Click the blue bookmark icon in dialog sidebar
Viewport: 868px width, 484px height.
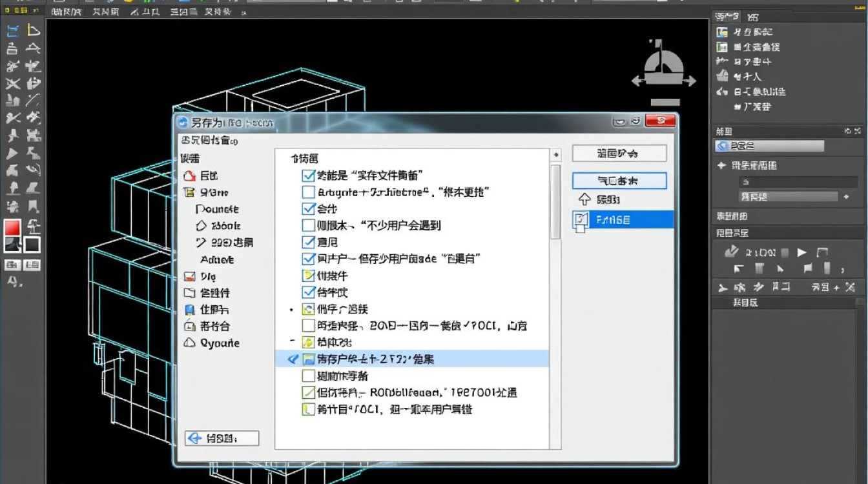coord(189,310)
